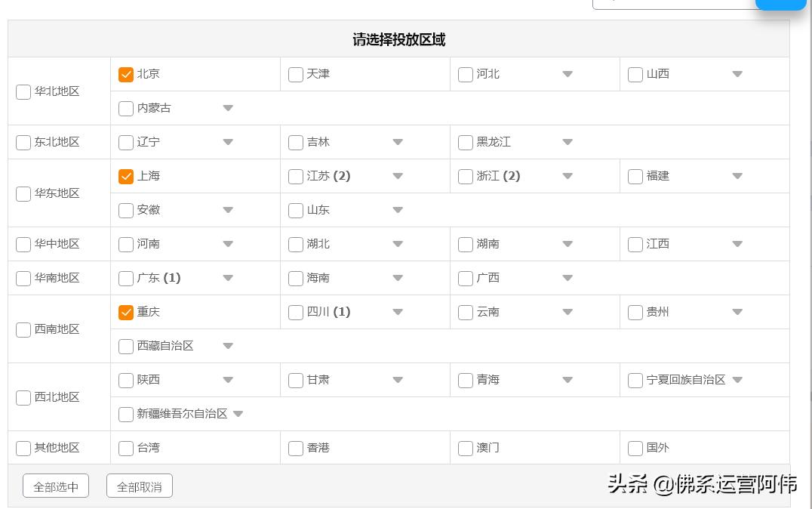Click the blue button at top right
Image resolution: width=812 pixels, height=509 pixels.
[x=780, y=4]
